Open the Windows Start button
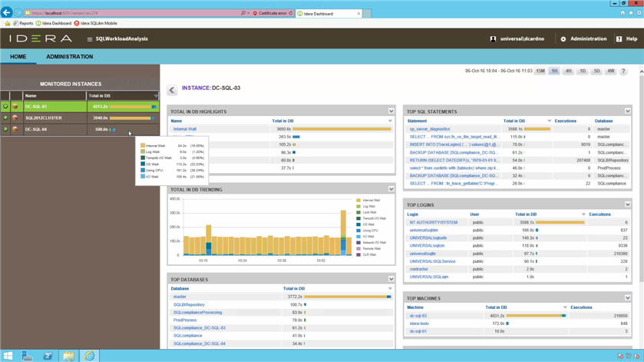The width and height of the screenshot is (644, 362). (8, 356)
